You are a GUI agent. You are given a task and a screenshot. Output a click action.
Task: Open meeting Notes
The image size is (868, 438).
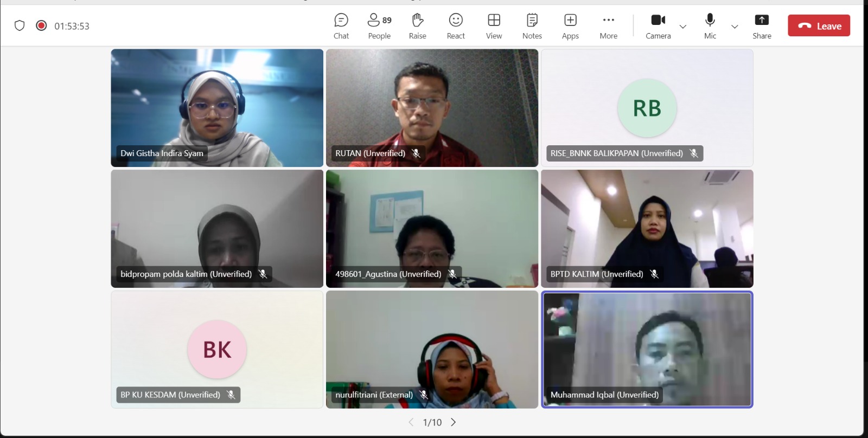[x=532, y=26]
